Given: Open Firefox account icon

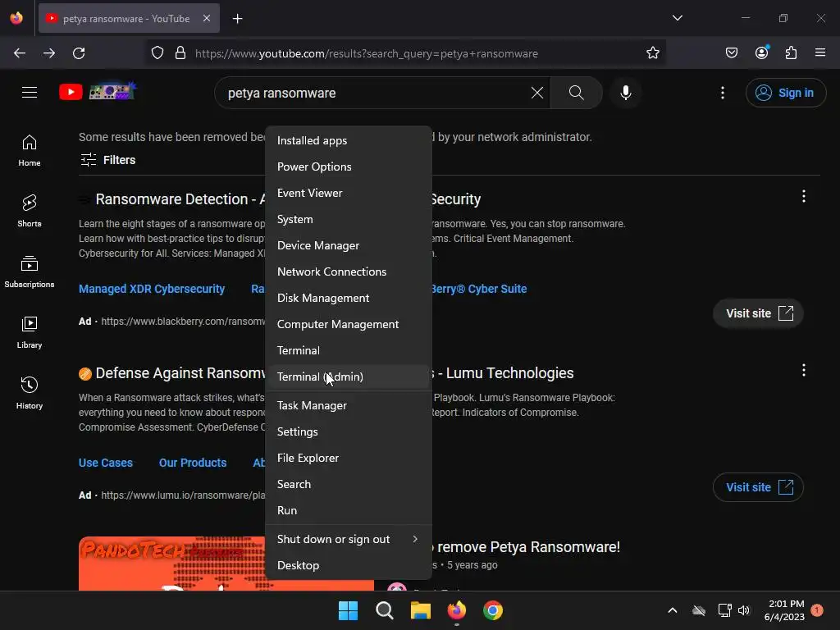Looking at the screenshot, I should click(x=761, y=53).
